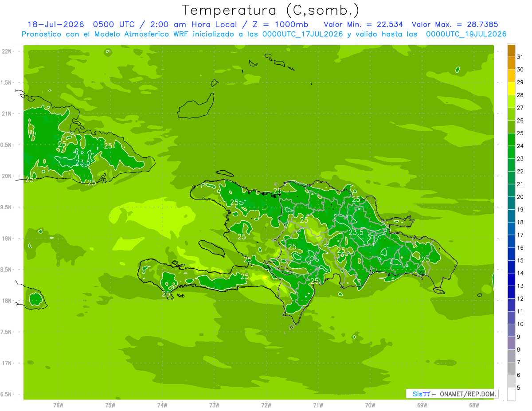Screen dimensions: 532x411
Task: Click the '18N' latitude axis label
Action: tap(7, 301)
